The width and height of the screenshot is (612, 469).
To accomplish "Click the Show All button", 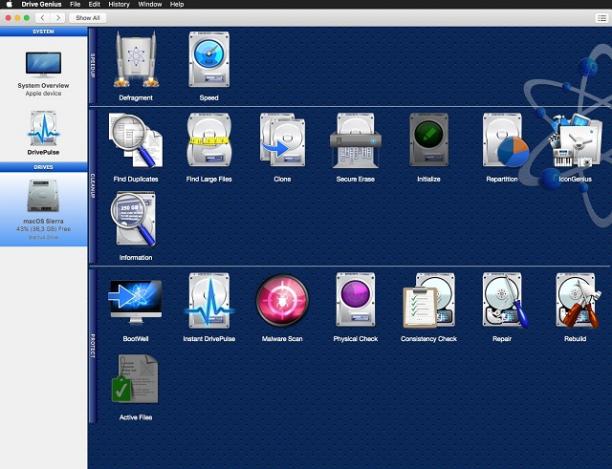I will coord(87,18).
